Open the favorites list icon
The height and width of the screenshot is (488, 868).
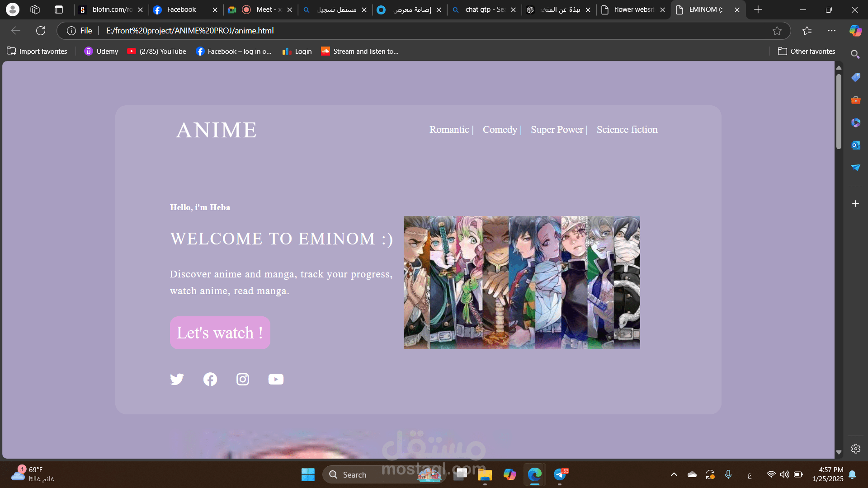point(807,31)
